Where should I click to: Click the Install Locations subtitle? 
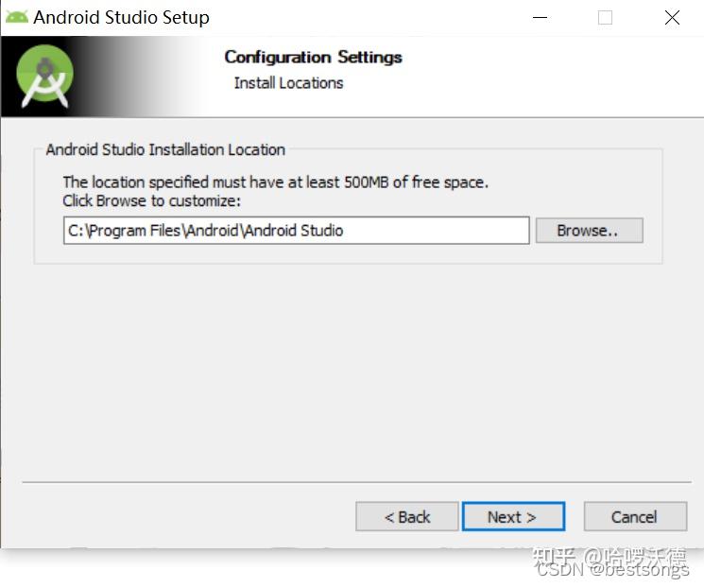(288, 83)
